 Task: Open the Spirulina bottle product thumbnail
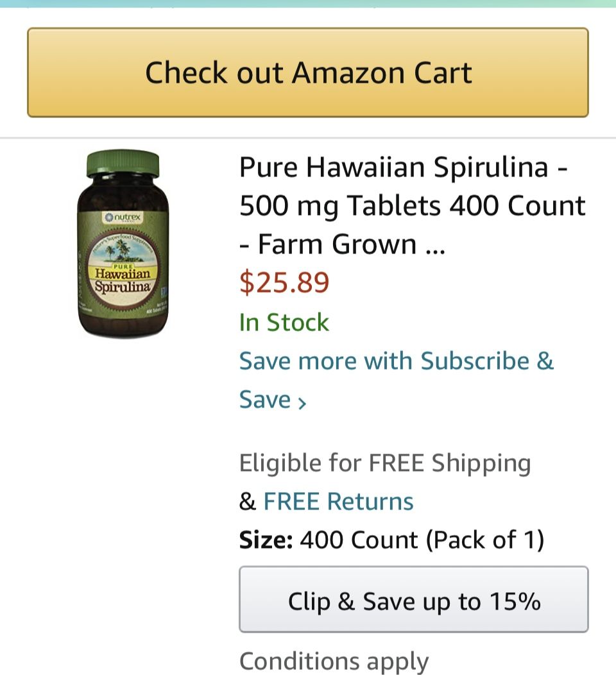click(x=123, y=244)
